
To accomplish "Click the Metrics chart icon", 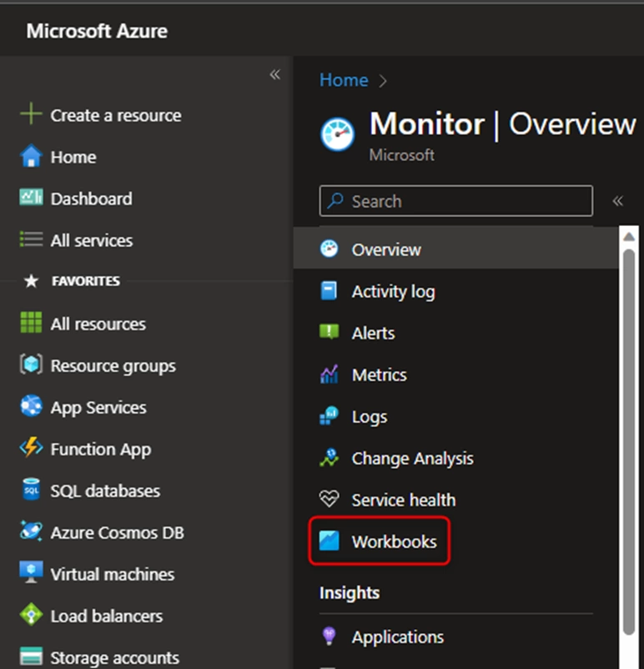I will [329, 375].
